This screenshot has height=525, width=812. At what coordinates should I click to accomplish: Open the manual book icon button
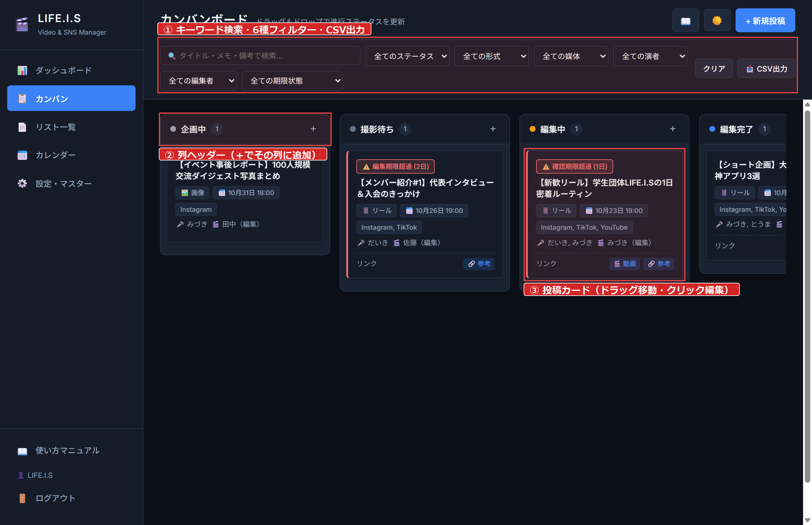pyautogui.click(x=685, y=21)
